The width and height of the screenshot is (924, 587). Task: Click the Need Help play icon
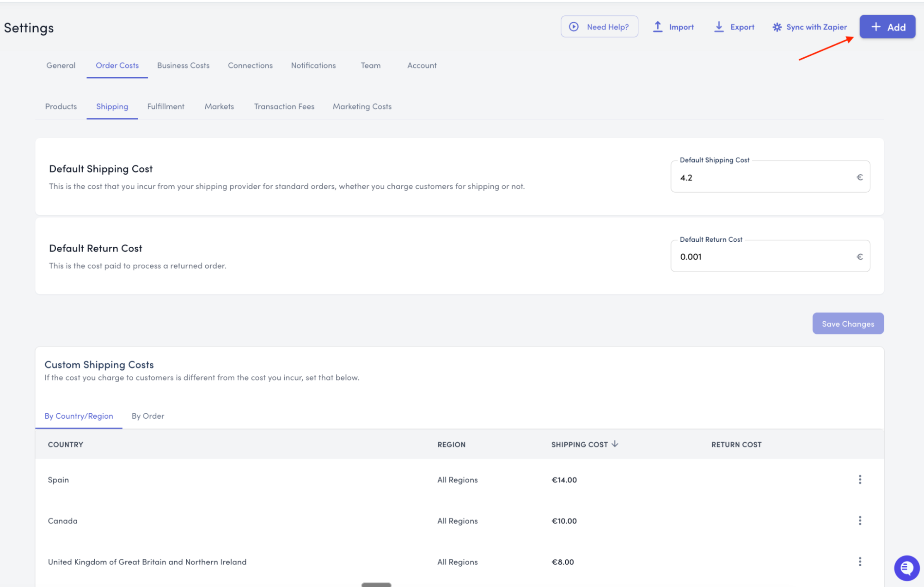pyautogui.click(x=574, y=27)
